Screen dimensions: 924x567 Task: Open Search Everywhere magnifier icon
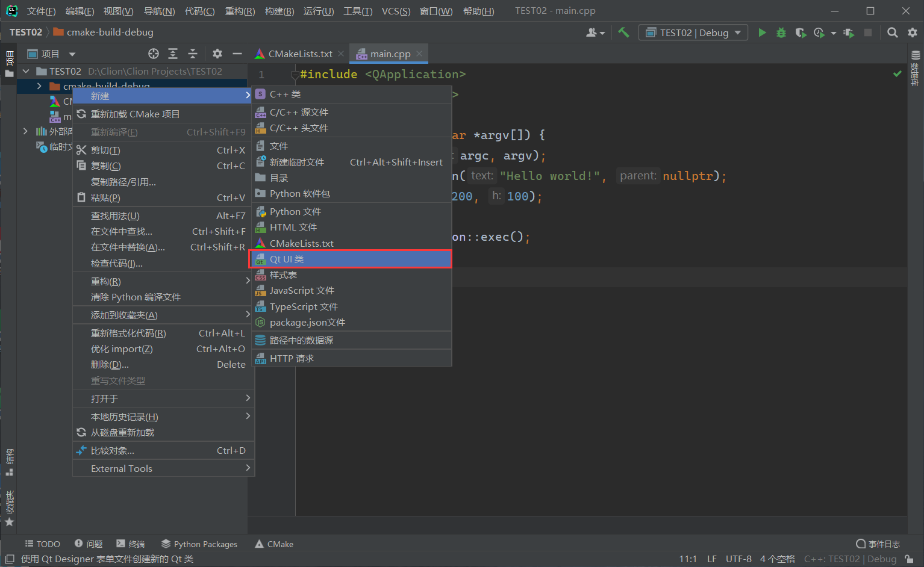892,32
